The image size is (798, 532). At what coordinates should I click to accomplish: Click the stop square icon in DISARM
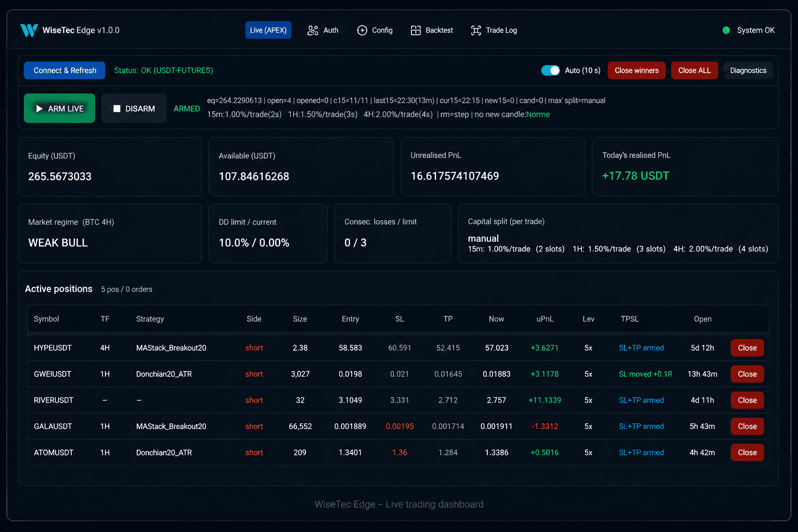(117, 109)
